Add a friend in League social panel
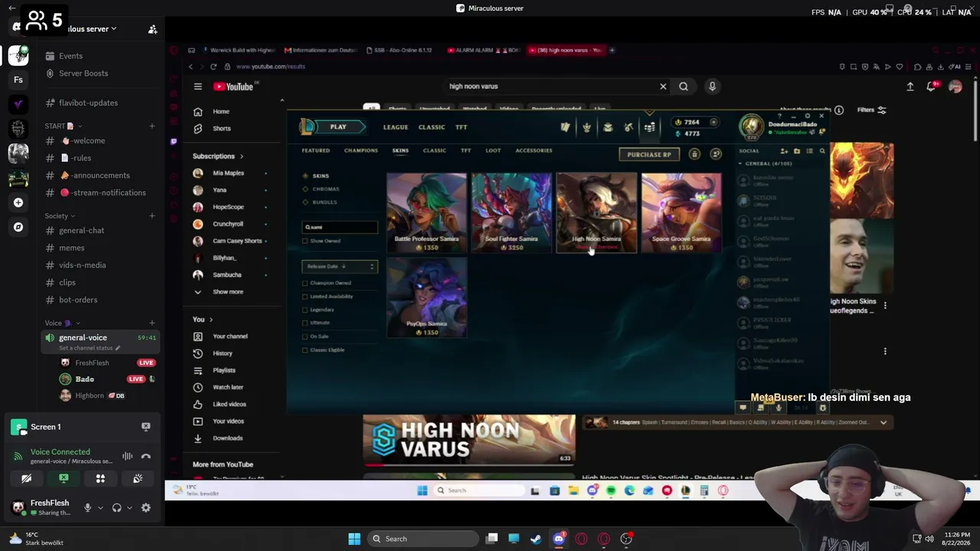 coord(784,151)
